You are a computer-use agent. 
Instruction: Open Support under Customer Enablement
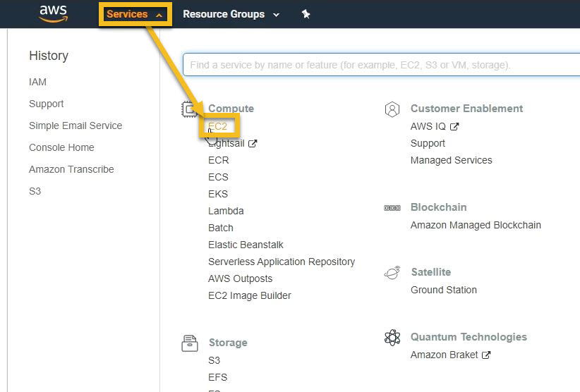(428, 143)
